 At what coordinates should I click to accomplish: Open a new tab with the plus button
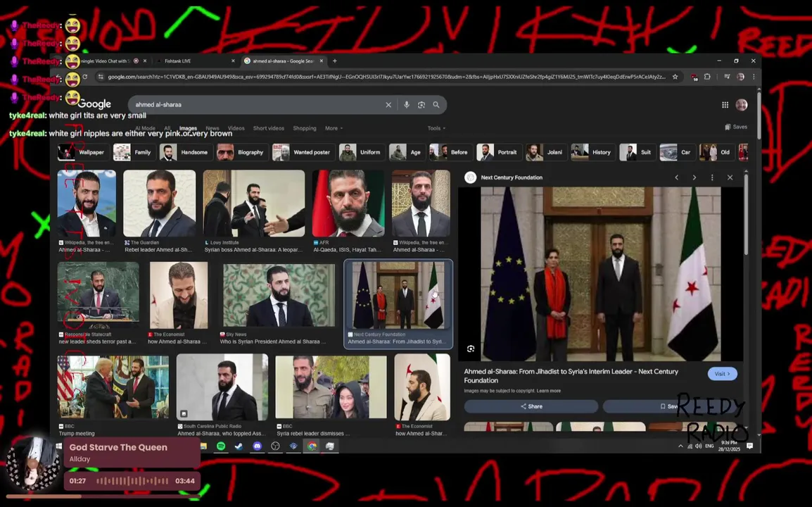click(x=334, y=61)
